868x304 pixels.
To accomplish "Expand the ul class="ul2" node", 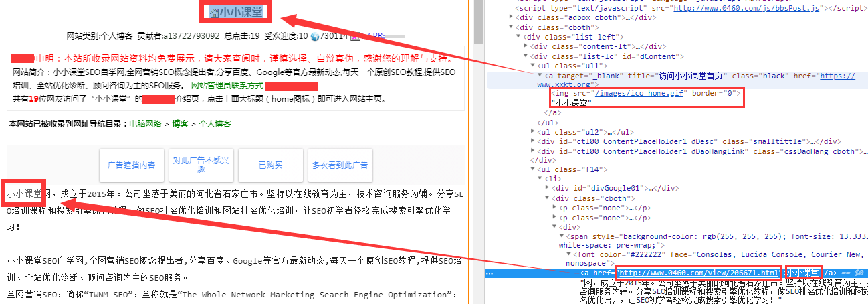I will pos(532,132).
